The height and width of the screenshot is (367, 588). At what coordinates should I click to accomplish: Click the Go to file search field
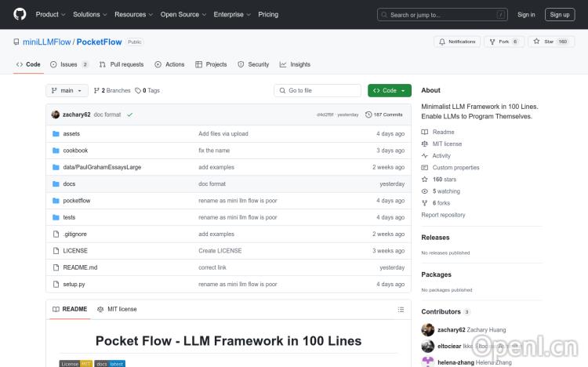pyautogui.click(x=316, y=90)
